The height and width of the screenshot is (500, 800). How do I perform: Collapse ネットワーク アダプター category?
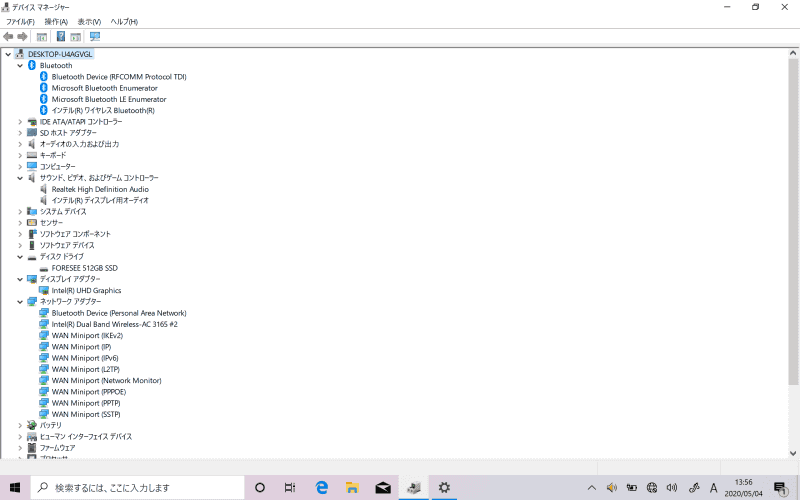pos(20,302)
